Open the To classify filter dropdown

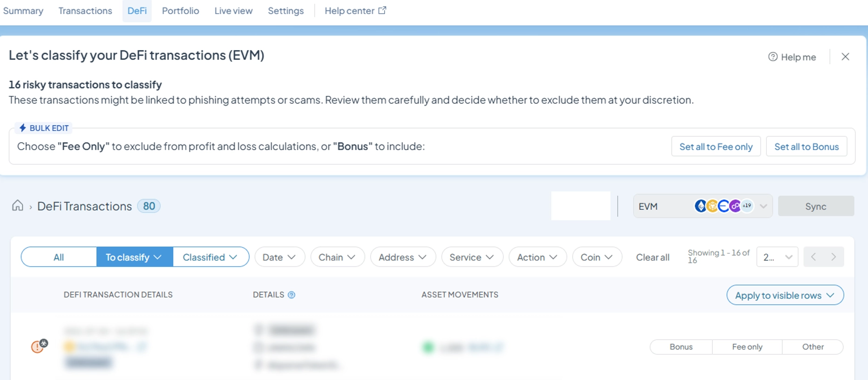[x=134, y=257]
